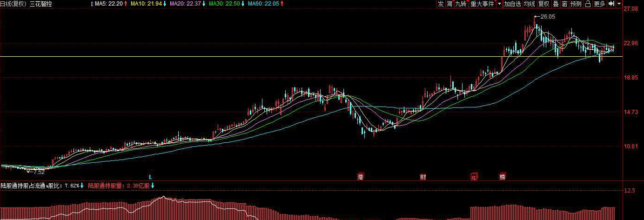
Task: Click the 7.52 low price label
Action: (x=39, y=172)
